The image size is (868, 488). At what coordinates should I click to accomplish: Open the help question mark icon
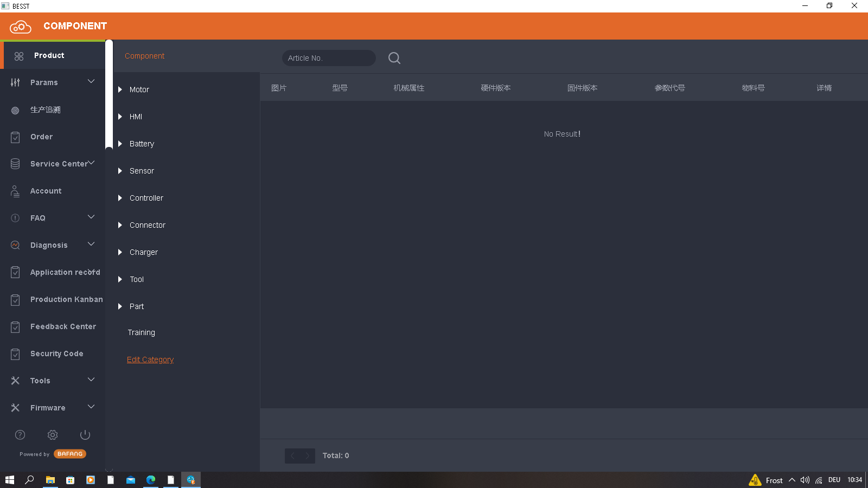20,435
